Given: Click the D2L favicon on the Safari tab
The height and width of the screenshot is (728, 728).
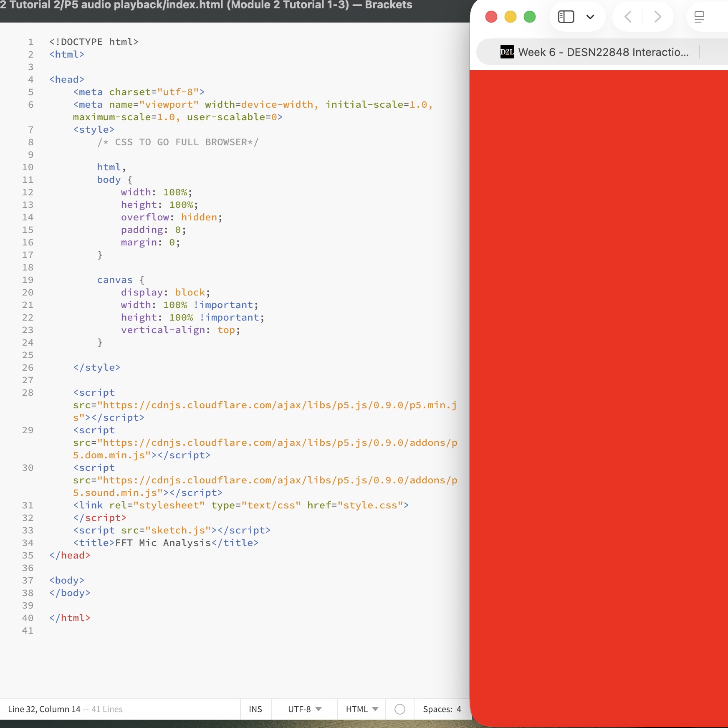Looking at the screenshot, I should (506, 52).
